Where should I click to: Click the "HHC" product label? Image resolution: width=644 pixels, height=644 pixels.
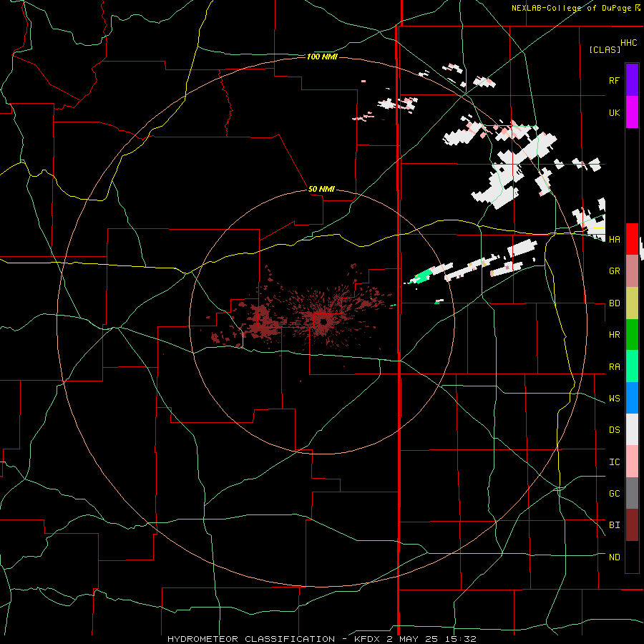click(x=628, y=43)
